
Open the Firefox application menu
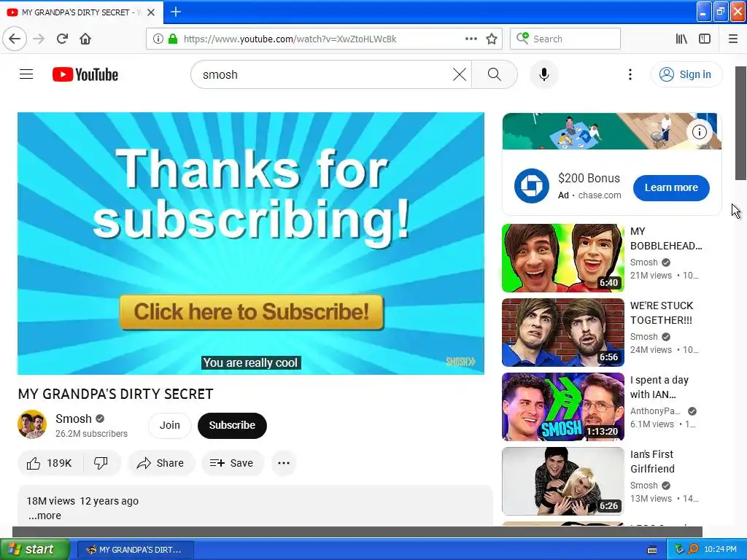click(733, 39)
